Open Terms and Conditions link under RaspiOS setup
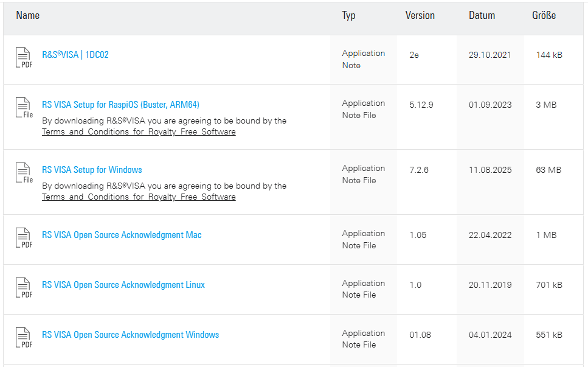The width and height of the screenshot is (588, 367). [139, 131]
